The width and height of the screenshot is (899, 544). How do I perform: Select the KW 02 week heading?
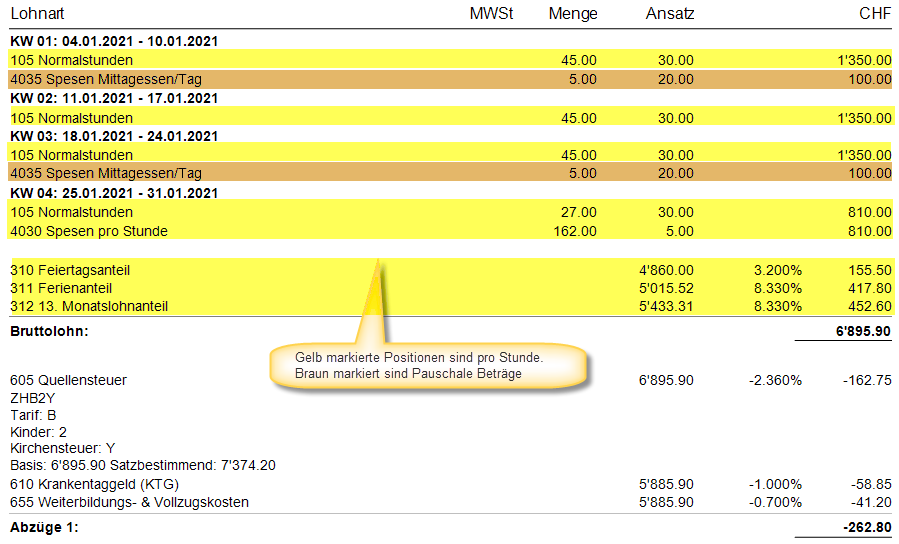click(114, 98)
